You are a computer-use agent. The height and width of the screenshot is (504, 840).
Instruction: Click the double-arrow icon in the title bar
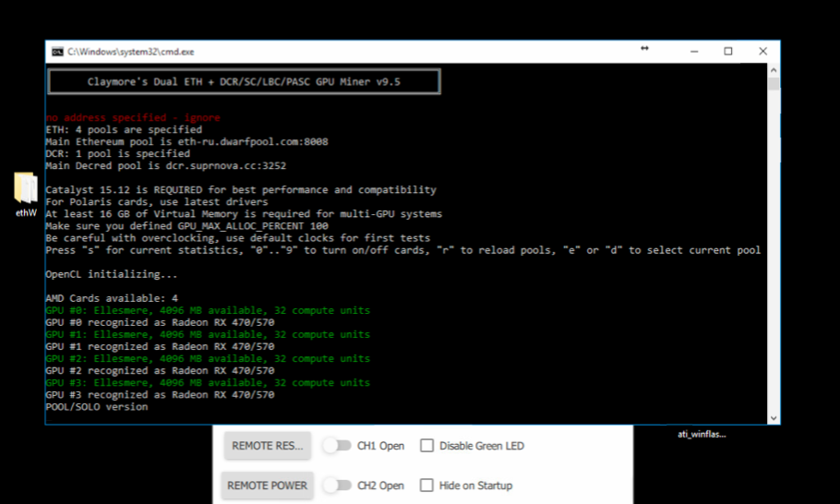(644, 49)
